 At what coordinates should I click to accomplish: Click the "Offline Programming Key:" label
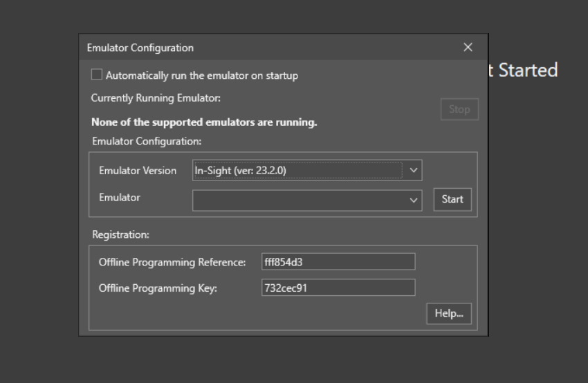pos(158,288)
